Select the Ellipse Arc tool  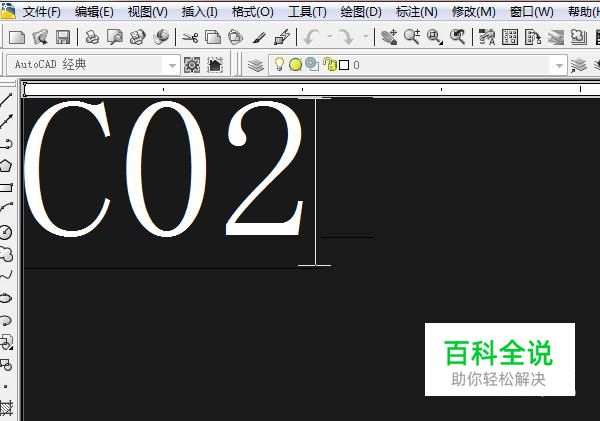coord(7,320)
